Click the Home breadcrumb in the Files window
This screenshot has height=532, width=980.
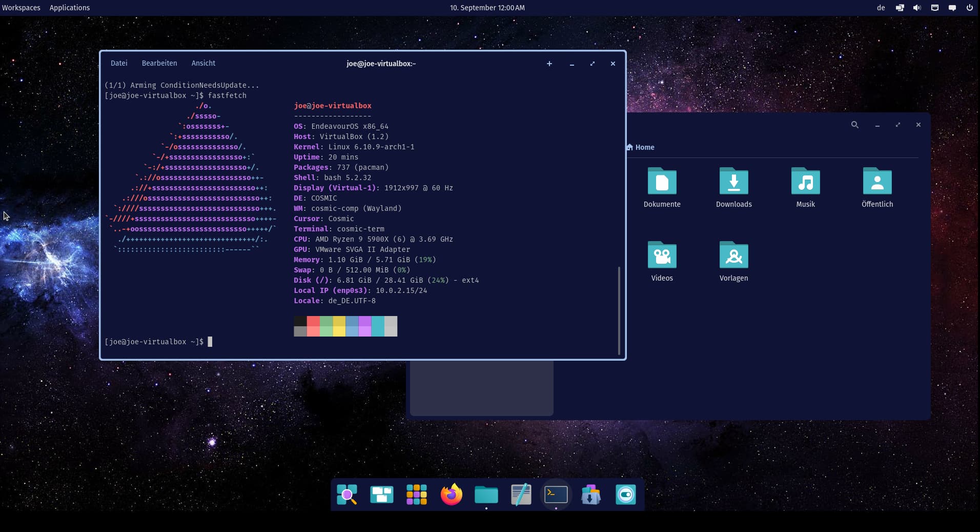coord(640,147)
